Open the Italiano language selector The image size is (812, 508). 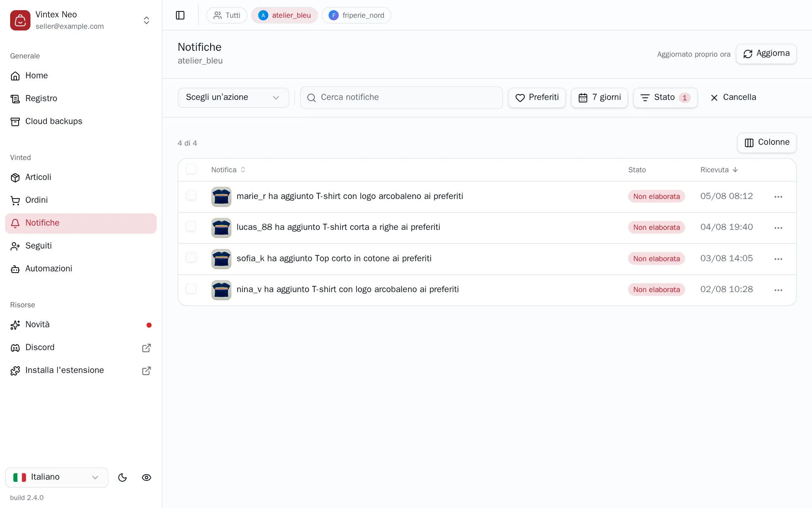tap(57, 478)
